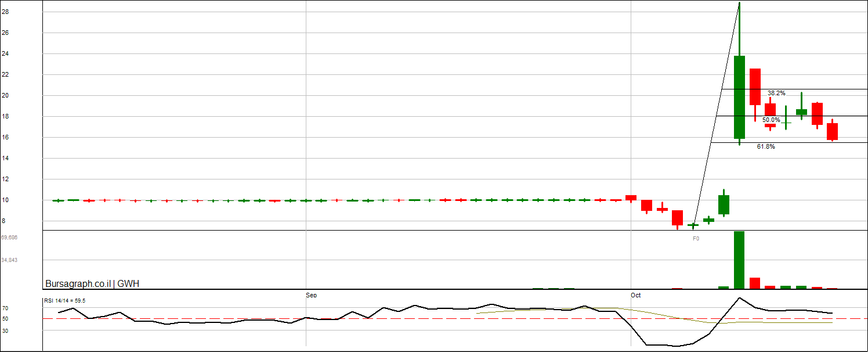
Task: Click the Oct month label on time axis
Action: (636, 295)
